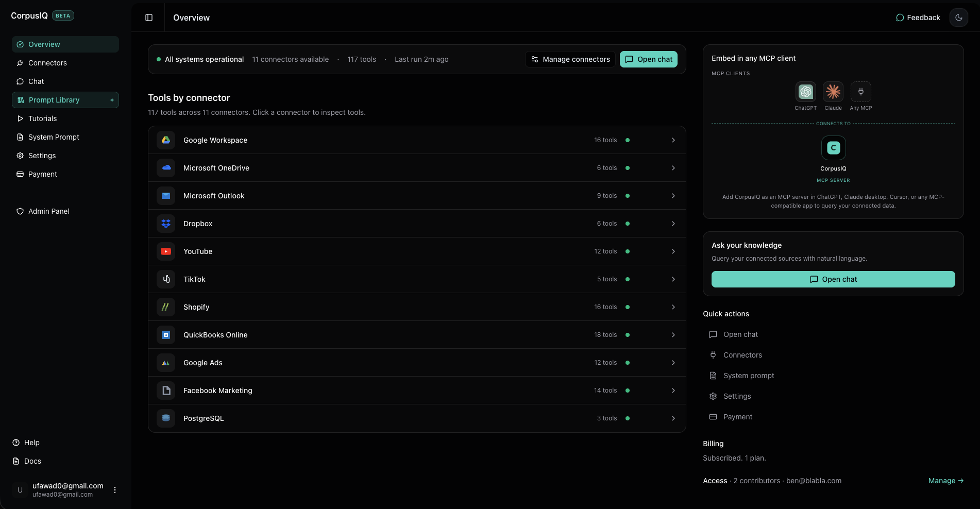This screenshot has height=509, width=980.
Task: Click the CorpusIQ MCP server logo
Action: (833, 148)
